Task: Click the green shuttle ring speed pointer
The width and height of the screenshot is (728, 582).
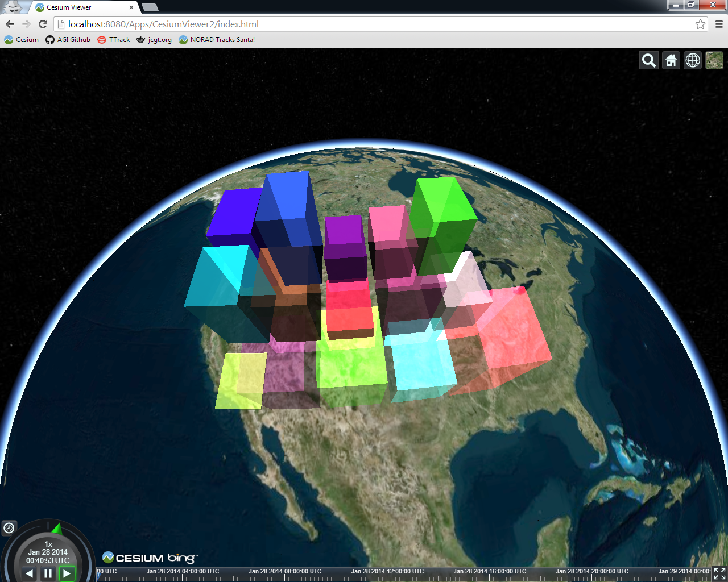Action: [x=57, y=529]
